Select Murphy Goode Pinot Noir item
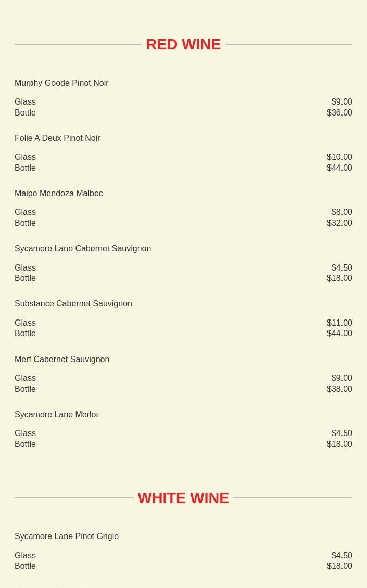The height and width of the screenshot is (588, 367). click(x=61, y=83)
